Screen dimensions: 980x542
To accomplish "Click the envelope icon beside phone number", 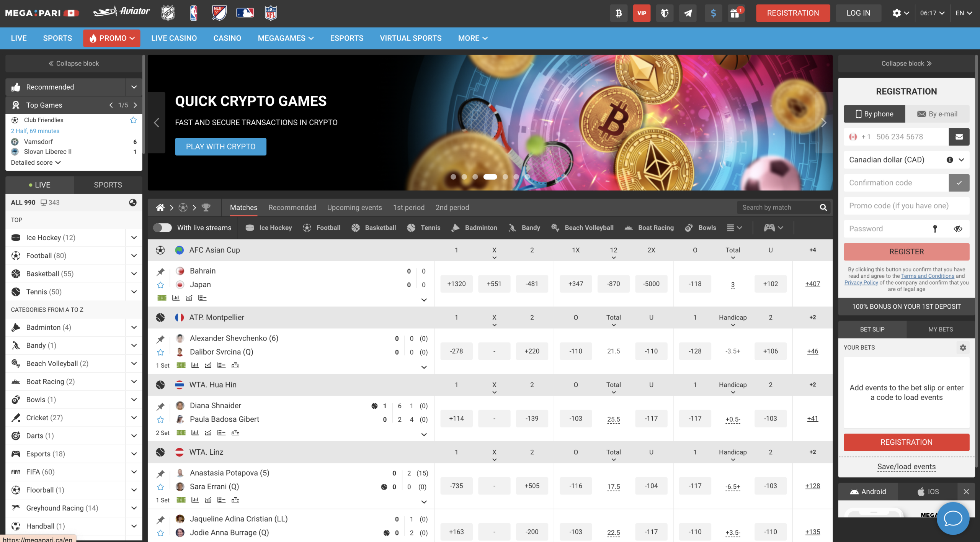I will (959, 137).
